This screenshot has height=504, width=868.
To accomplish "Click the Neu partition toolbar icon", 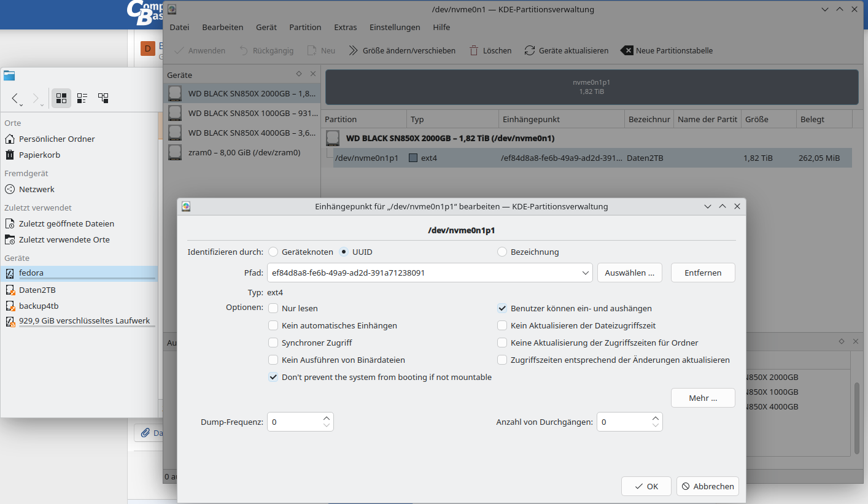I will (x=312, y=50).
